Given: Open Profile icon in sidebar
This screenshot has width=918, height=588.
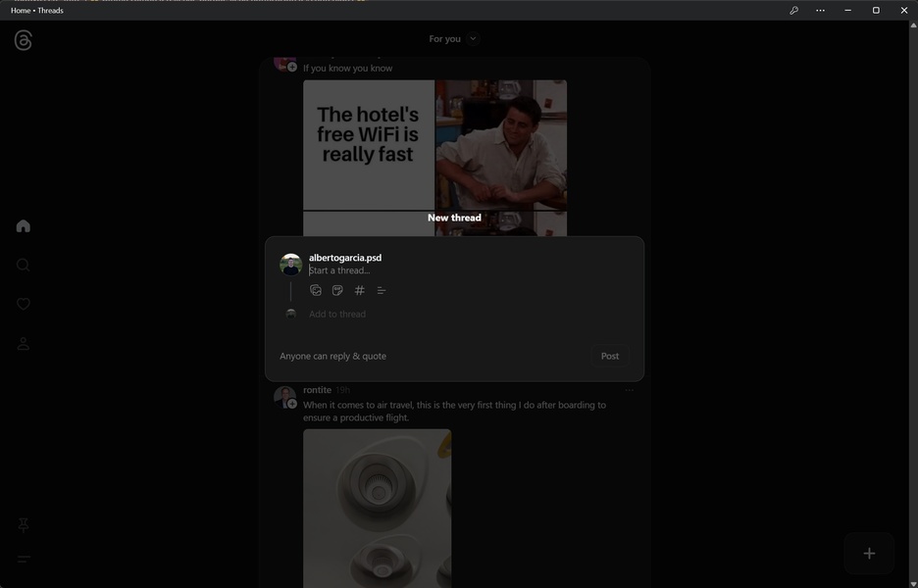Looking at the screenshot, I should pos(23,343).
